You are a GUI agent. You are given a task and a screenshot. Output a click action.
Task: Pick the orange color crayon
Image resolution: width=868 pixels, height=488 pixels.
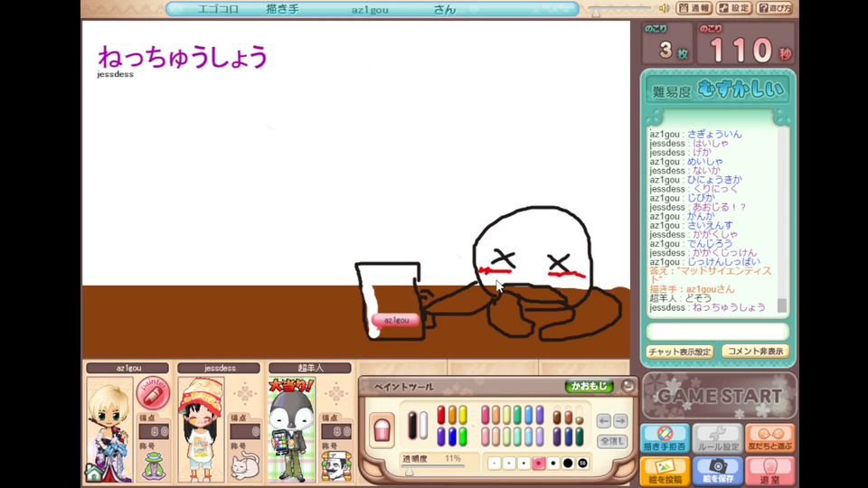point(452,415)
